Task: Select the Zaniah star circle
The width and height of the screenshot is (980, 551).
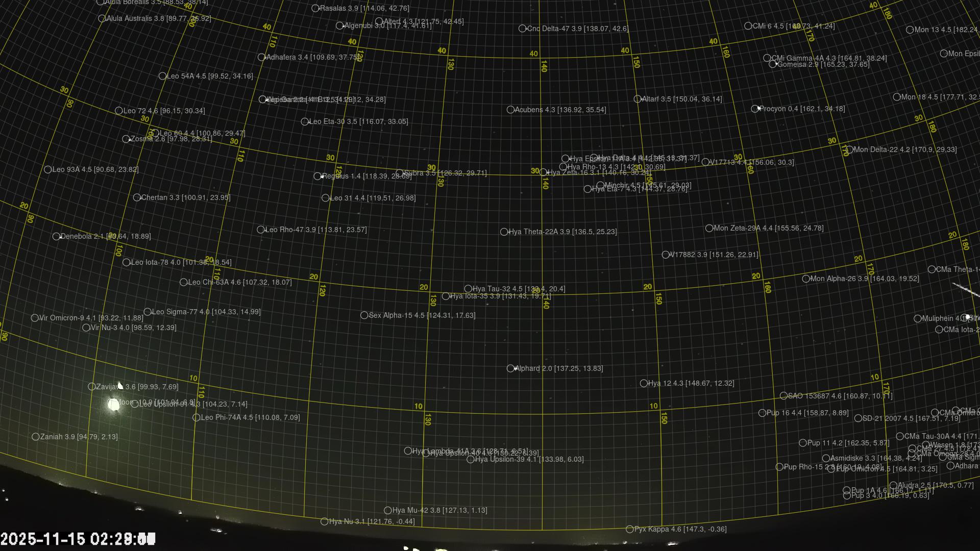Action: (x=36, y=437)
